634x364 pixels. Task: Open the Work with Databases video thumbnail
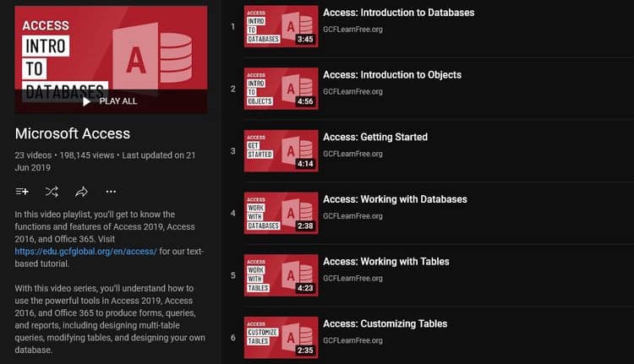pyautogui.click(x=281, y=213)
